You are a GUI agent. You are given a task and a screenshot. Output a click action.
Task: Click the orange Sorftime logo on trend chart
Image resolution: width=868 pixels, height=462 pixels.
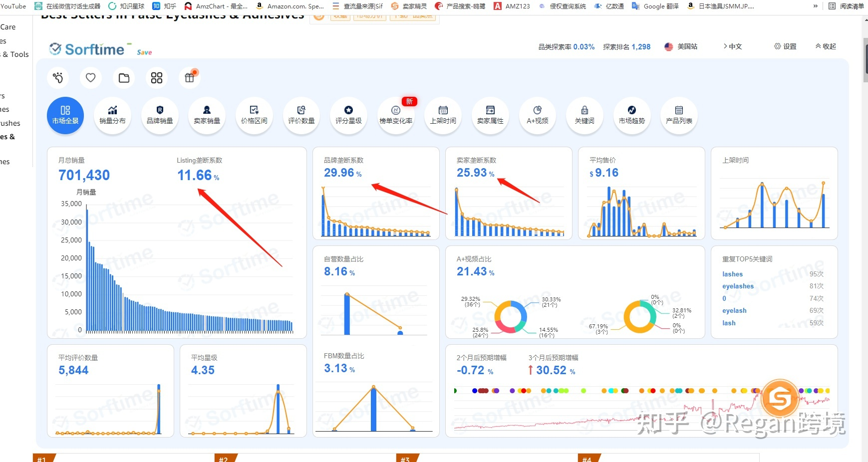[780, 399]
